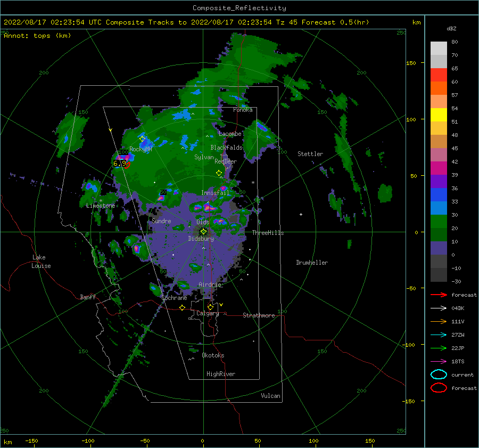Select the yellow diamond marker above RockyMH
Image resolution: width=479 pixels, height=448 pixels.
pyautogui.click(x=142, y=139)
